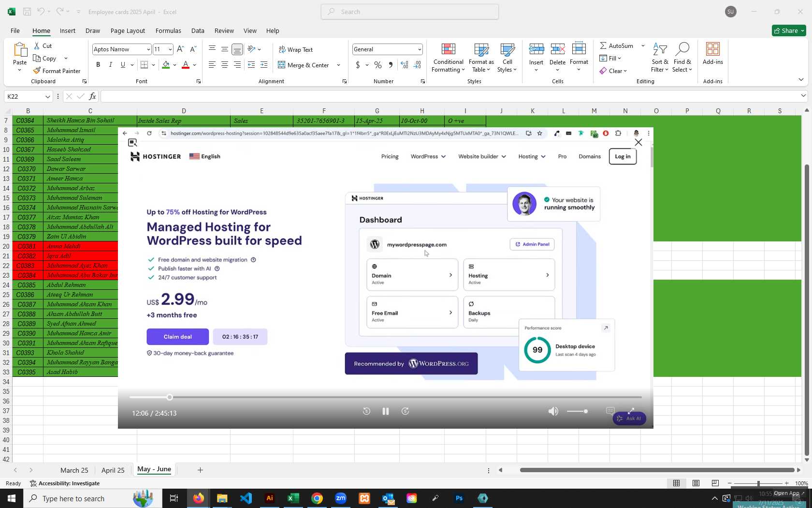
Task: Open Sort & Filter dropdown
Action: pyautogui.click(x=660, y=58)
